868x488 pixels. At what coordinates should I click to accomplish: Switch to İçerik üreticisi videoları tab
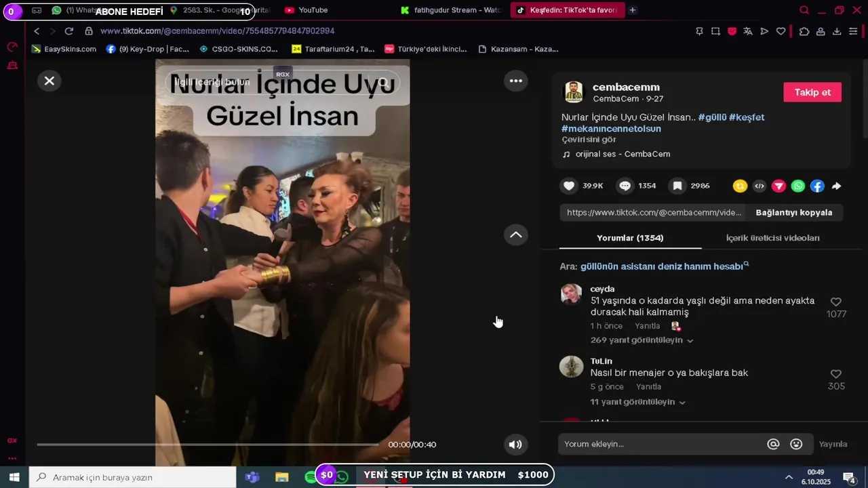772,238
